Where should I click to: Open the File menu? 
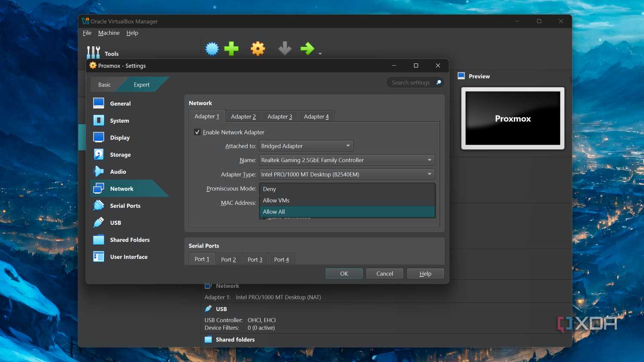[x=87, y=33]
